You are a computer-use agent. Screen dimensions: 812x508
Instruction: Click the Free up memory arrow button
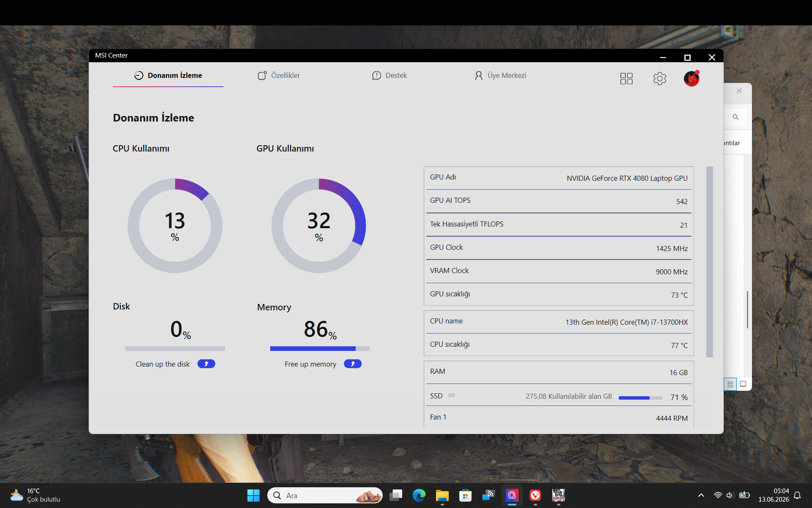[x=353, y=364]
